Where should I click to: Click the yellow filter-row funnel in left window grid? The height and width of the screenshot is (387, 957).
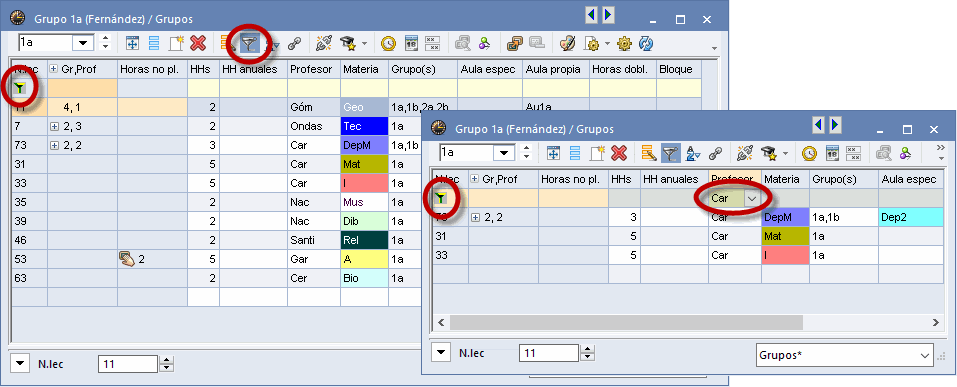coord(20,89)
